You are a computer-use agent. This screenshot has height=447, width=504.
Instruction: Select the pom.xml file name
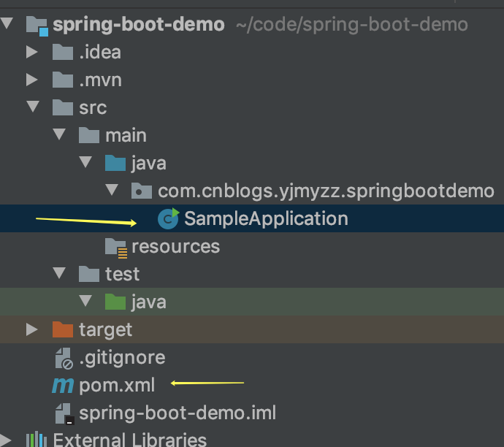pyautogui.click(x=117, y=386)
